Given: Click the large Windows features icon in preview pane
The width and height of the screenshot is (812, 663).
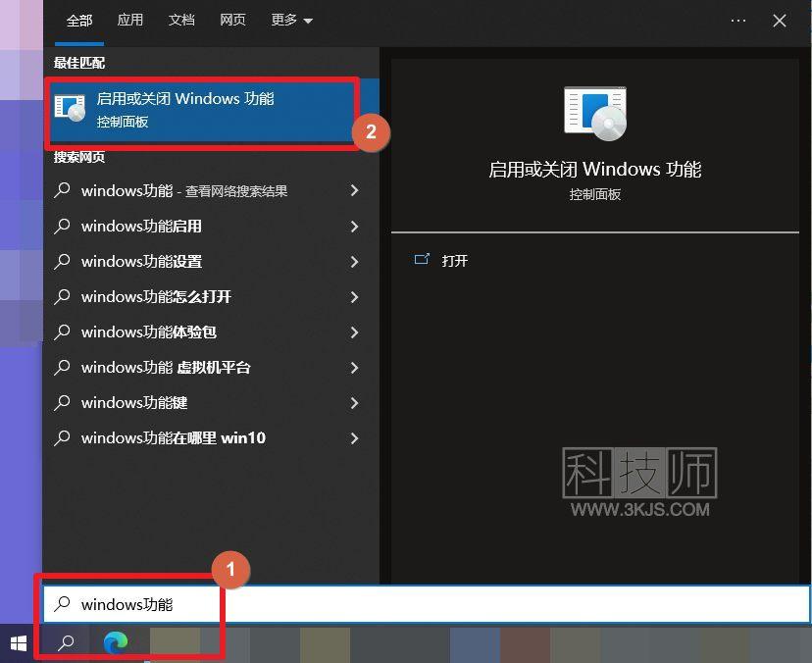Looking at the screenshot, I should (x=595, y=114).
